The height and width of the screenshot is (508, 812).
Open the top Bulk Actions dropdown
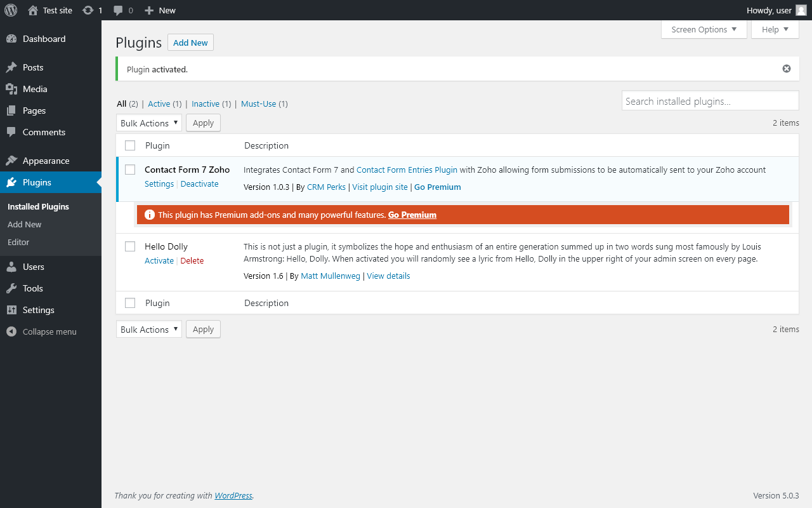[x=149, y=123]
